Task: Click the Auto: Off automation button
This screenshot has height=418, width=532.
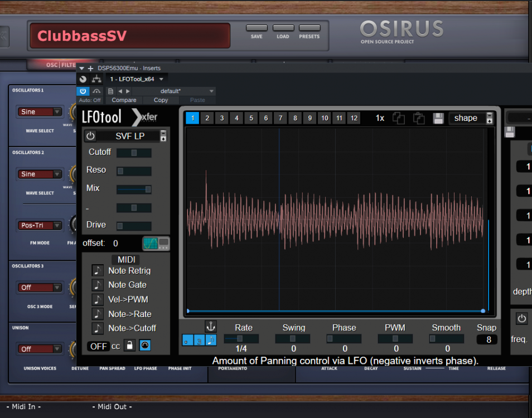Action: coord(90,100)
